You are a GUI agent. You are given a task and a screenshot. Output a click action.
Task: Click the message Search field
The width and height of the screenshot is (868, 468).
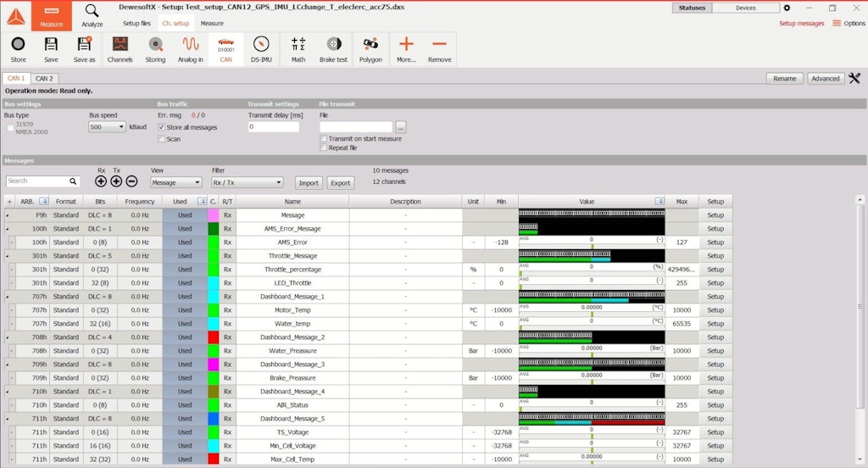(39, 181)
